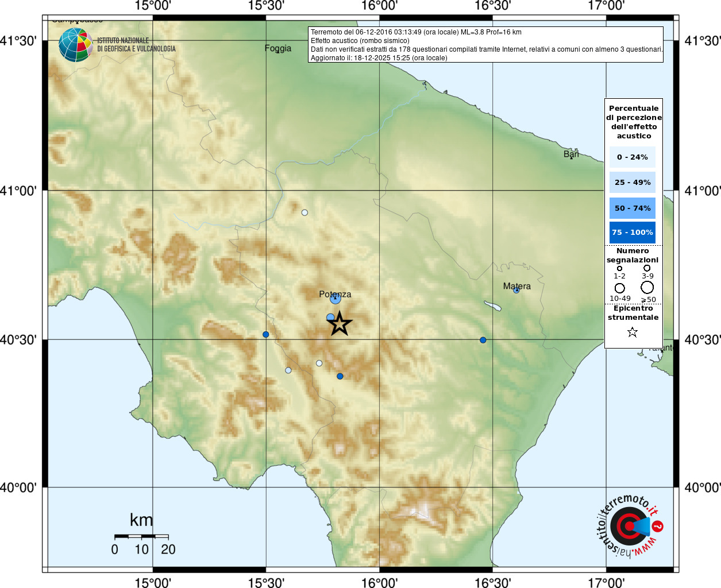The height and width of the screenshot is (588, 721).
Task: Click the 25 - 49% legend swatch
Action: click(x=632, y=182)
